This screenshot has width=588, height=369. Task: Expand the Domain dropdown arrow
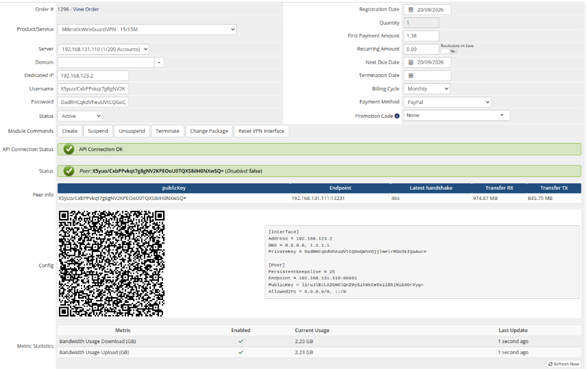(x=159, y=62)
